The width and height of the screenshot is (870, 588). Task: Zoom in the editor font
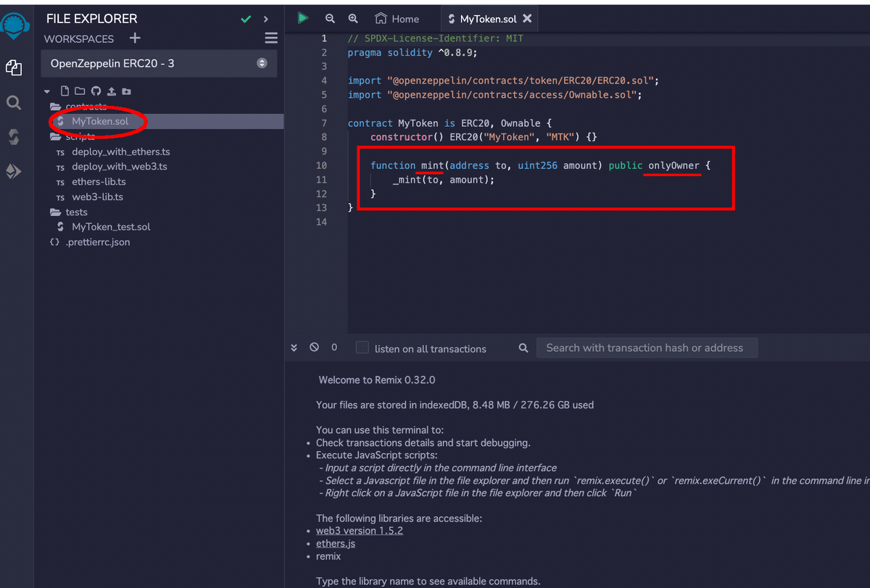[x=353, y=19]
